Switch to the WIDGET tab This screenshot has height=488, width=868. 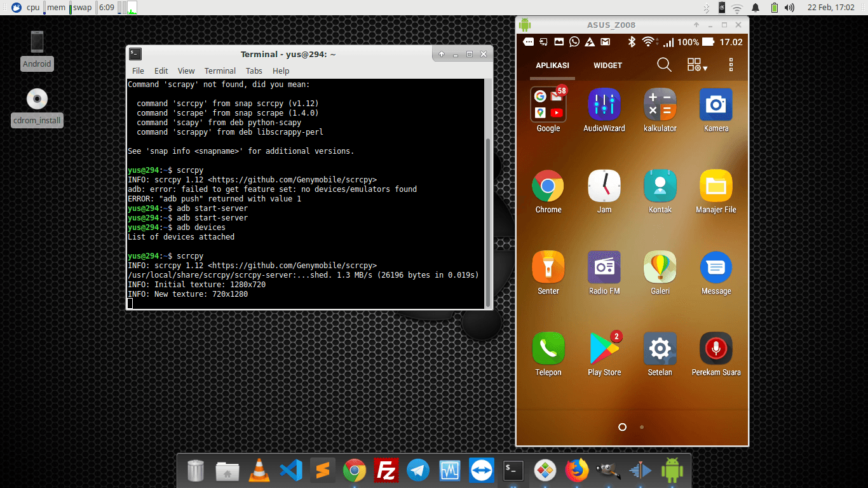pyautogui.click(x=607, y=65)
